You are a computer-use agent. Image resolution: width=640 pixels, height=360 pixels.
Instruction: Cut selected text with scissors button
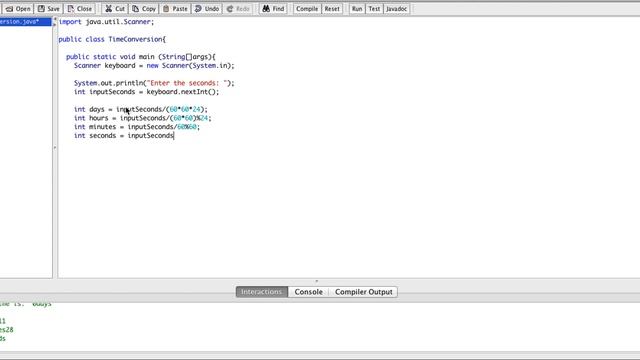click(115, 9)
